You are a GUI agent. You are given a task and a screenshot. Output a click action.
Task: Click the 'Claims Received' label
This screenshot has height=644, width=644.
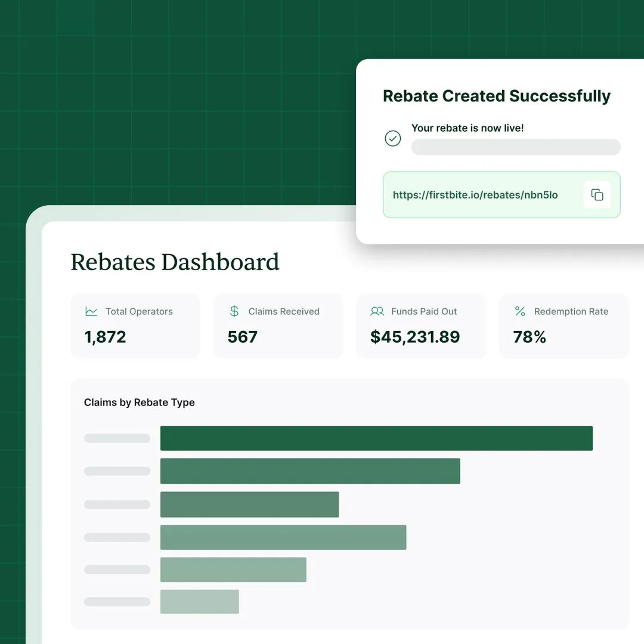[x=284, y=311]
